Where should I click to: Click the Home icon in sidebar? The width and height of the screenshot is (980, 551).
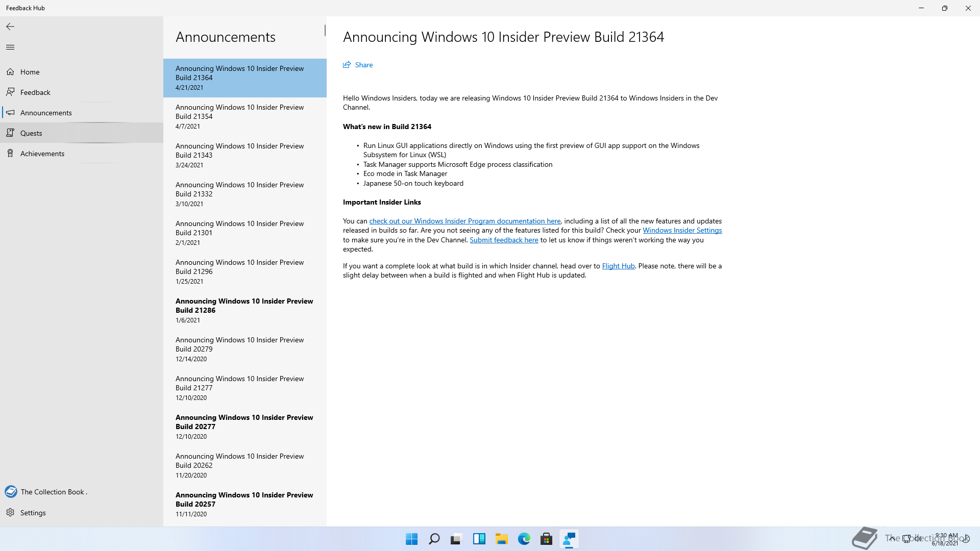(x=10, y=72)
